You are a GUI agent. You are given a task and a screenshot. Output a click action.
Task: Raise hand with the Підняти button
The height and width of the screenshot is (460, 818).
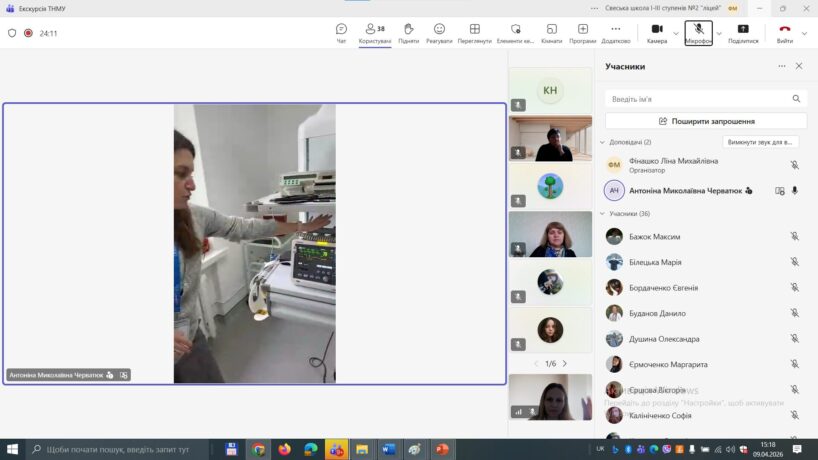coord(408,33)
